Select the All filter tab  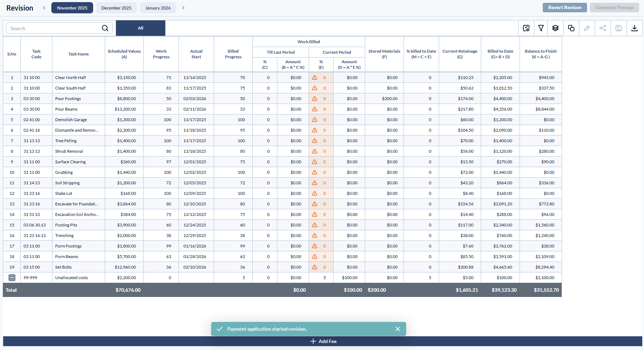[141, 28]
